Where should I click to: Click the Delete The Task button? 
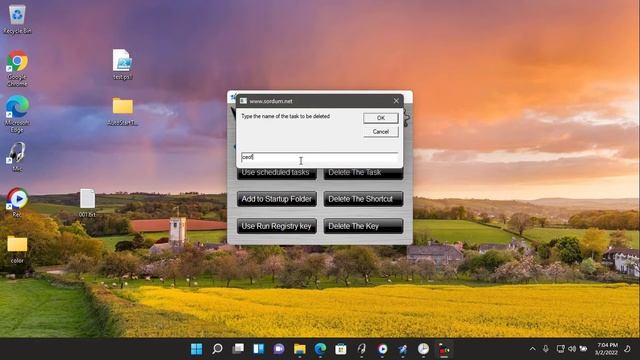pos(363,173)
